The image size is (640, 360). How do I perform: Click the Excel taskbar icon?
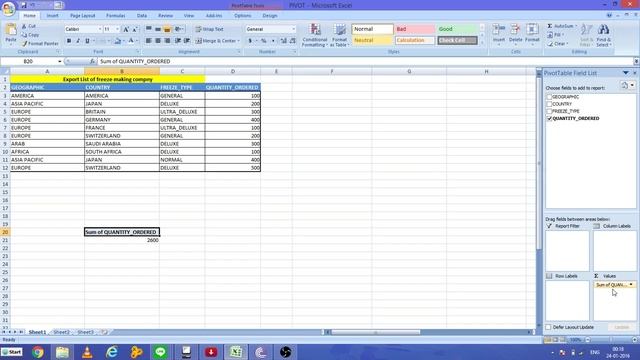click(x=236, y=352)
